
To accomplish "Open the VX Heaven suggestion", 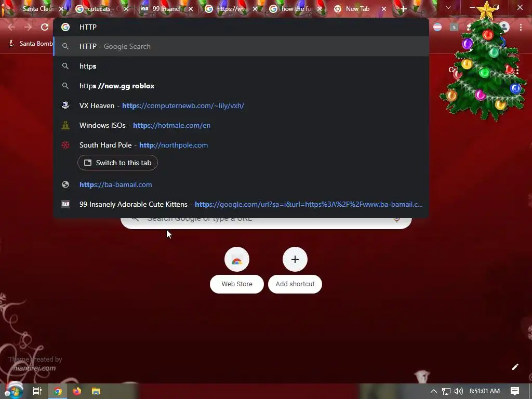I will (241, 105).
